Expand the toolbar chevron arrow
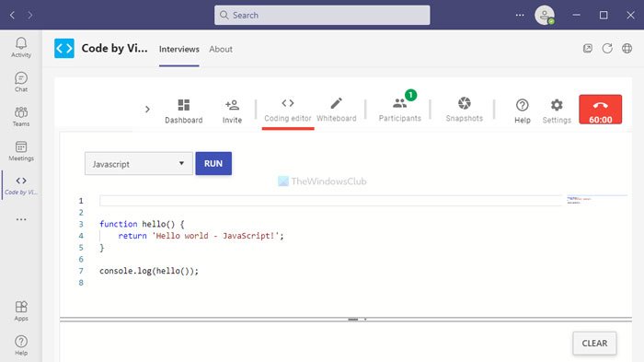The width and height of the screenshot is (644, 362). pyautogui.click(x=147, y=110)
